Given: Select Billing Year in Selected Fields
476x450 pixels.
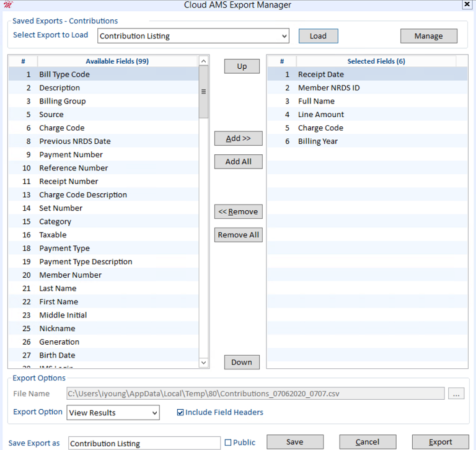Looking at the screenshot, I should (368, 141).
